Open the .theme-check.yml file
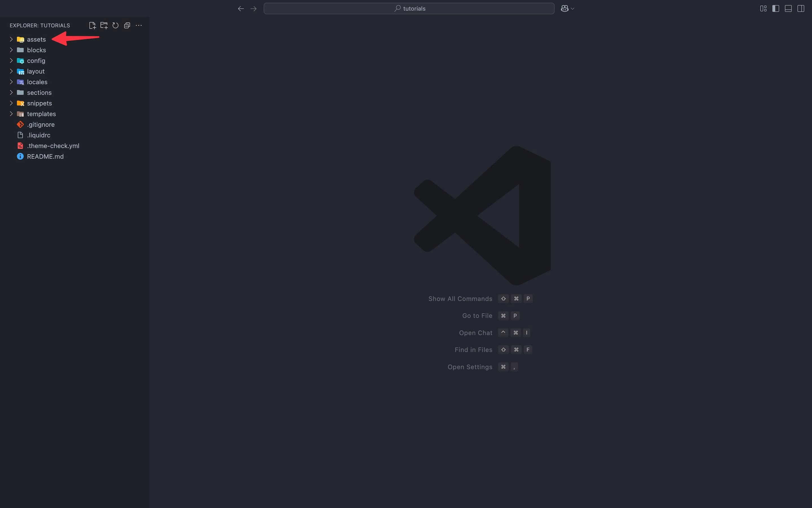Image resolution: width=812 pixels, height=508 pixels. point(53,146)
